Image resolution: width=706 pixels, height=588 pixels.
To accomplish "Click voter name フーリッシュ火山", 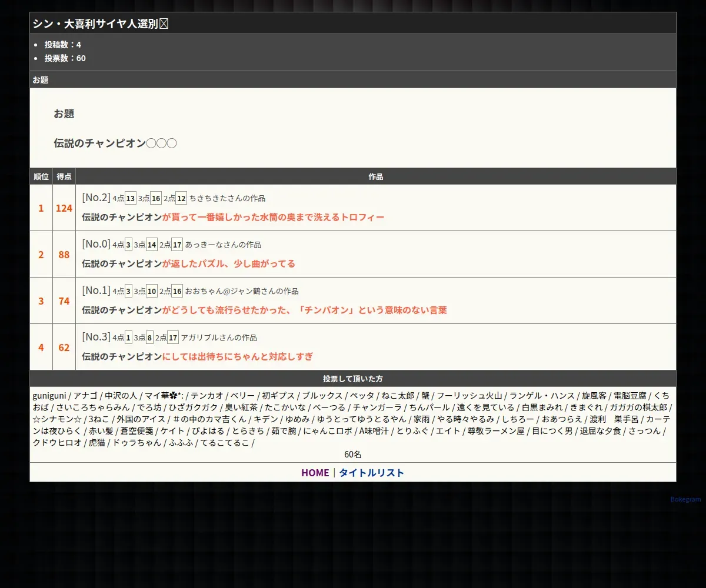I will pyautogui.click(x=469, y=396).
